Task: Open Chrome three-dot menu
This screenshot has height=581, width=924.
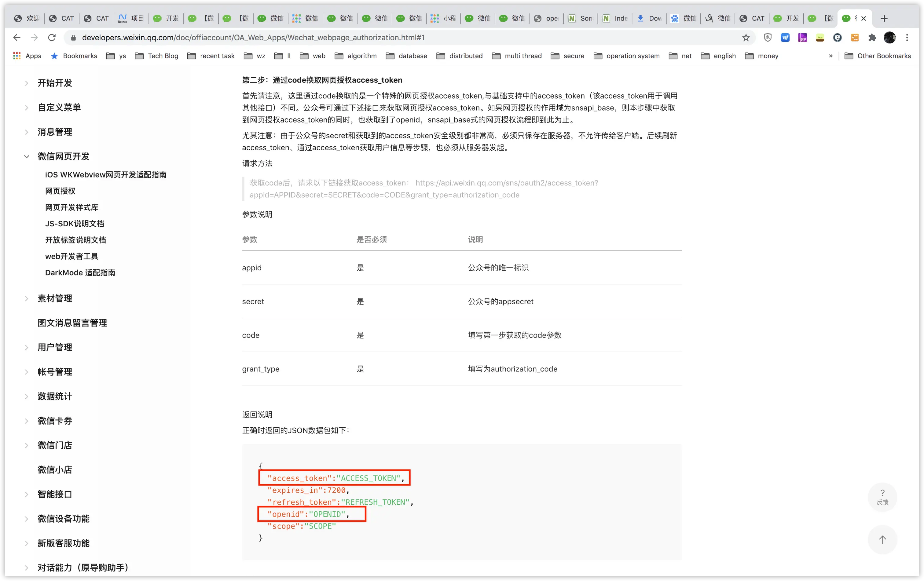Action: 907,38
